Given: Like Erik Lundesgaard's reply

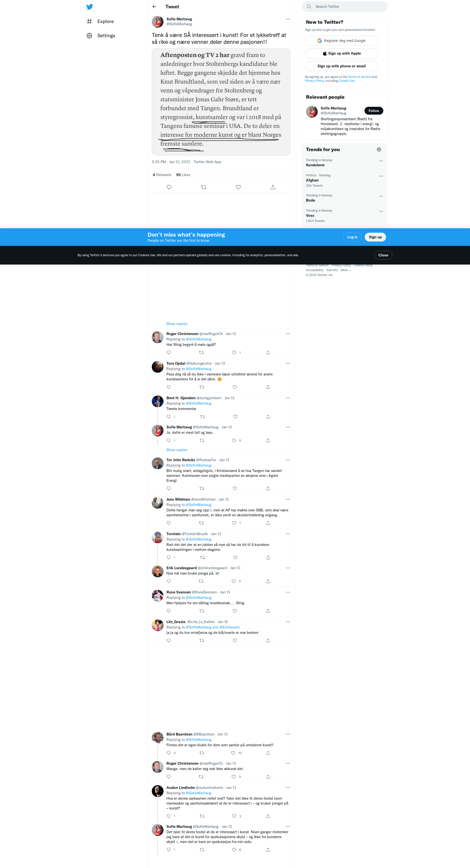Looking at the screenshot, I should coord(234,581).
